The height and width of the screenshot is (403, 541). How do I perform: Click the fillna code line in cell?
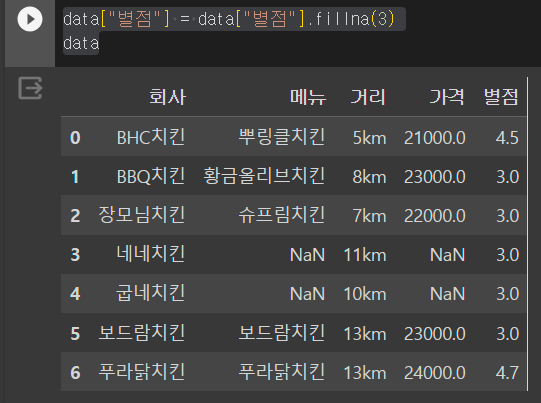pyautogui.click(x=228, y=19)
